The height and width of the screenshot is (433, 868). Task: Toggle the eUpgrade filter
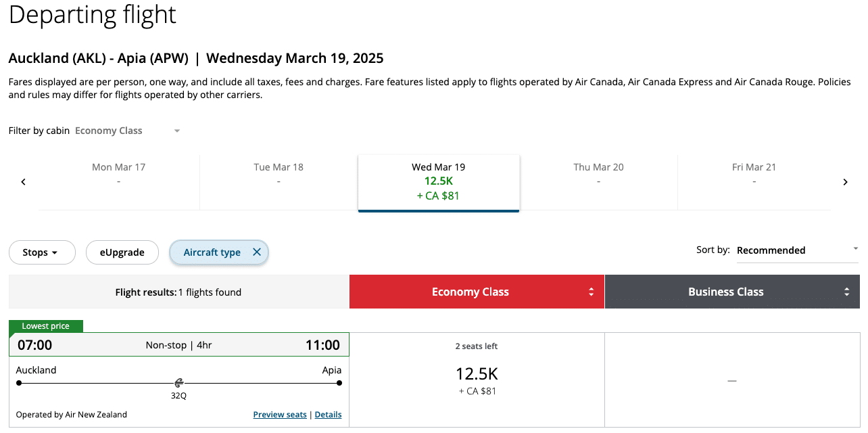coord(122,252)
